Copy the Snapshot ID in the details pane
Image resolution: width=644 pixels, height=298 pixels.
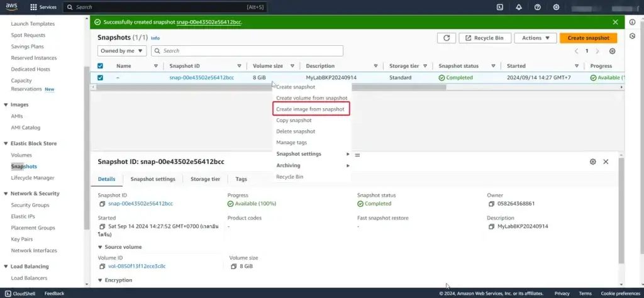pyautogui.click(x=103, y=204)
